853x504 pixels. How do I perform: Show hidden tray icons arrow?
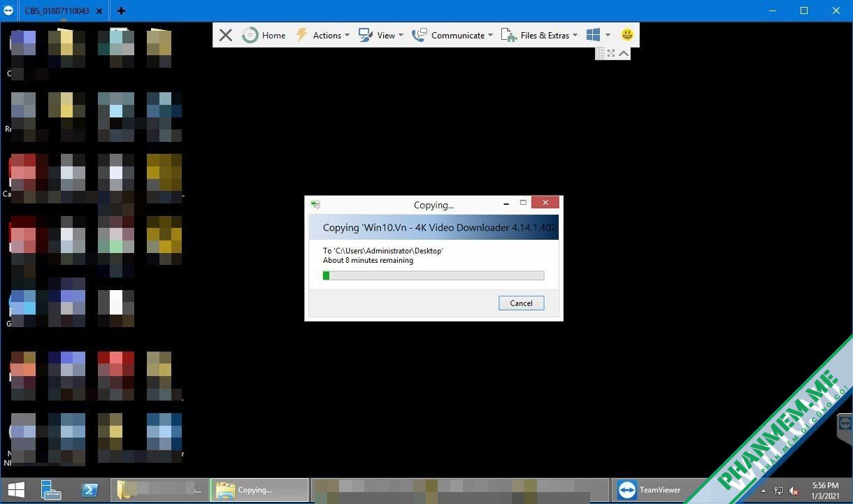pyautogui.click(x=762, y=490)
